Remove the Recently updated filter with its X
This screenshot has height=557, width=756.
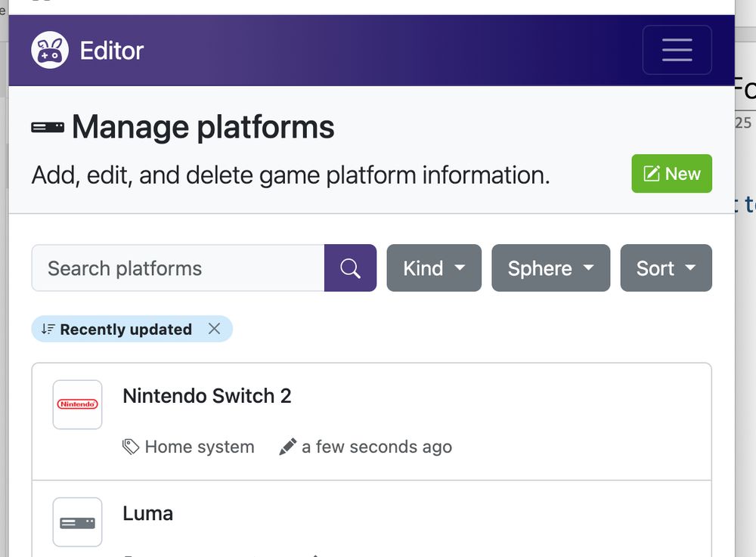[215, 329]
